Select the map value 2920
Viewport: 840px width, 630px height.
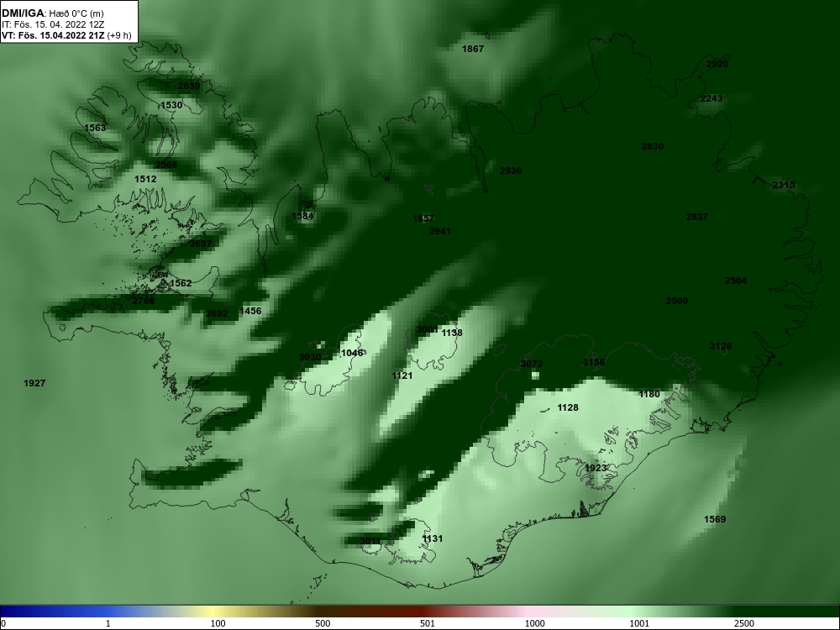(717, 64)
